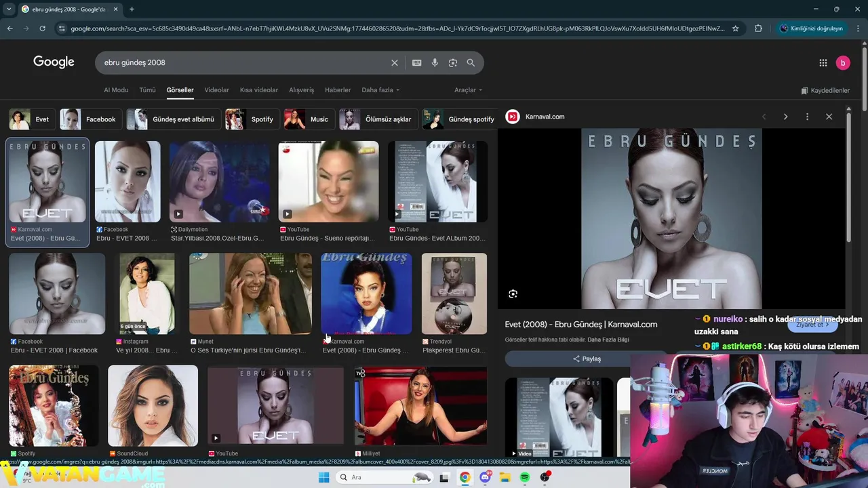Select the Ölümsüz aşklar chip
This screenshot has height=488, width=868.
tap(378, 119)
